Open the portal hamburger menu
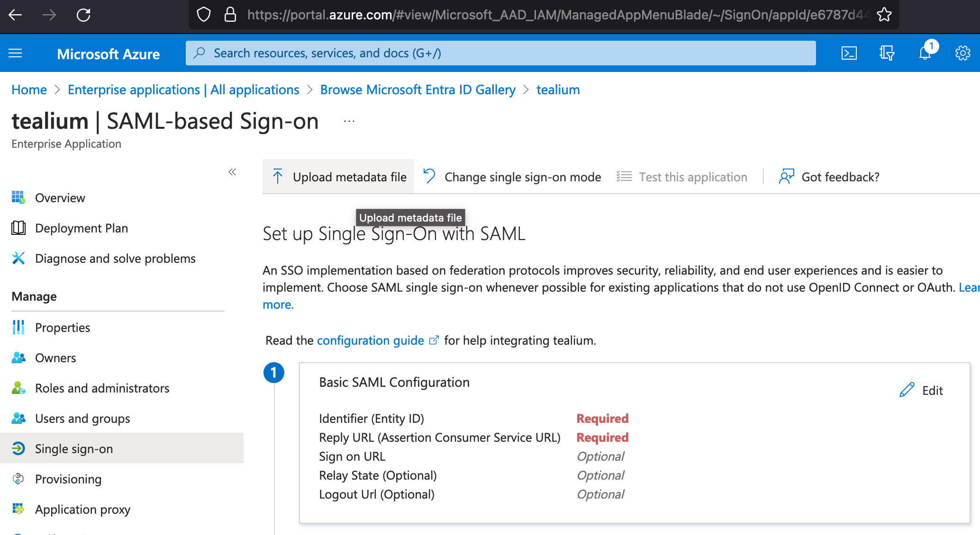Viewport: 980px width, 535px height. coord(15,53)
